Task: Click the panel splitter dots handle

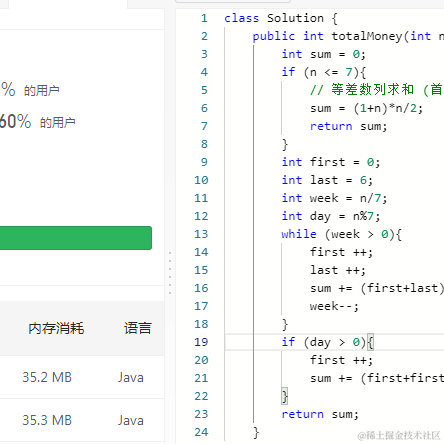Action: [x=170, y=273]
